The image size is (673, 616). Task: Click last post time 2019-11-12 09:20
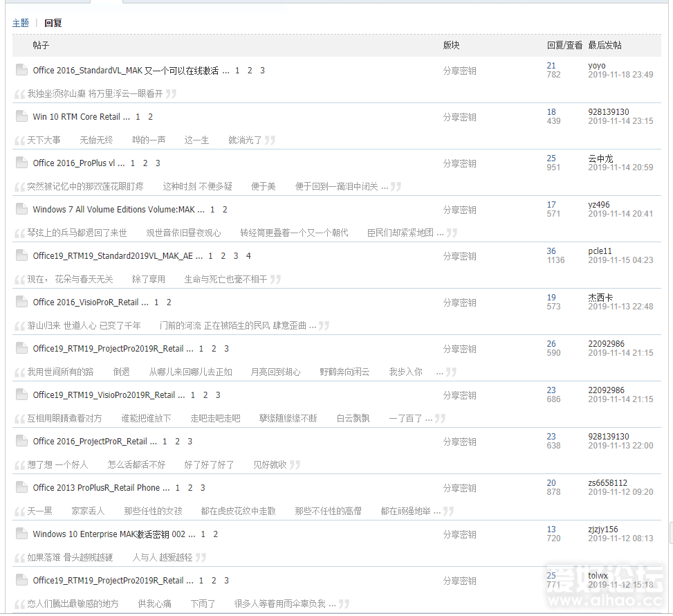[620, 492]
